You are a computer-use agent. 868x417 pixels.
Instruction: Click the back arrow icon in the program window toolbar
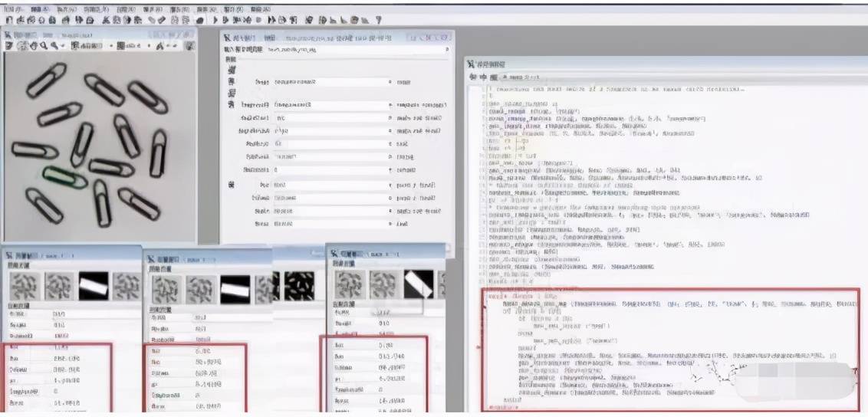coord(473,77)
